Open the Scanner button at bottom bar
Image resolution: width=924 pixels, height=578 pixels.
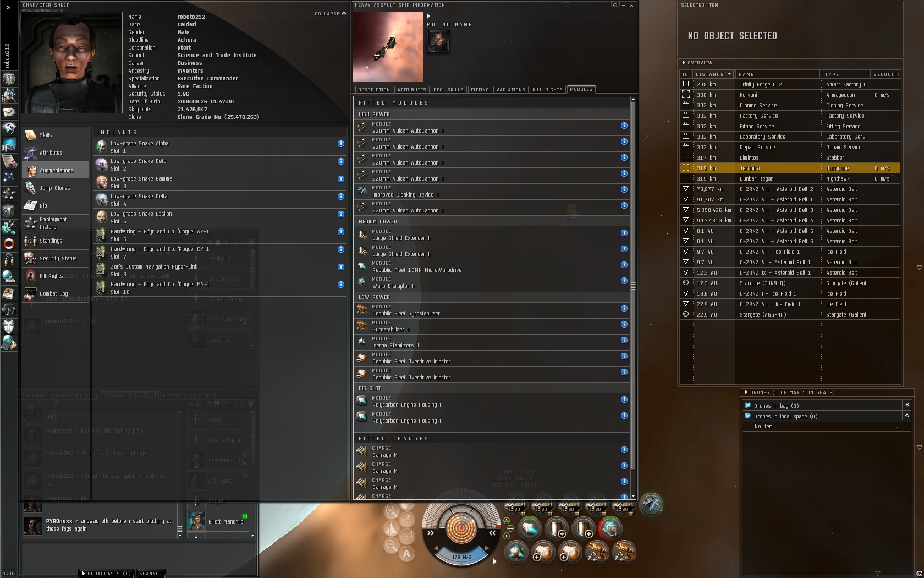point(150,574)
